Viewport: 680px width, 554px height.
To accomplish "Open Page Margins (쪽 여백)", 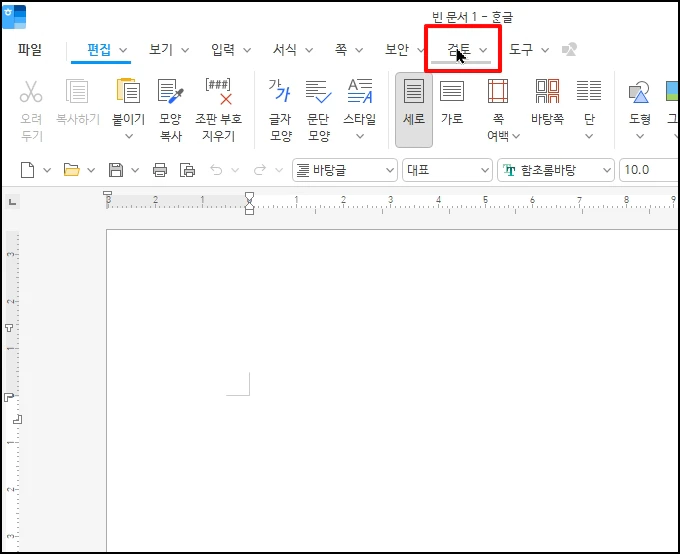I will [x=498, y=91].
